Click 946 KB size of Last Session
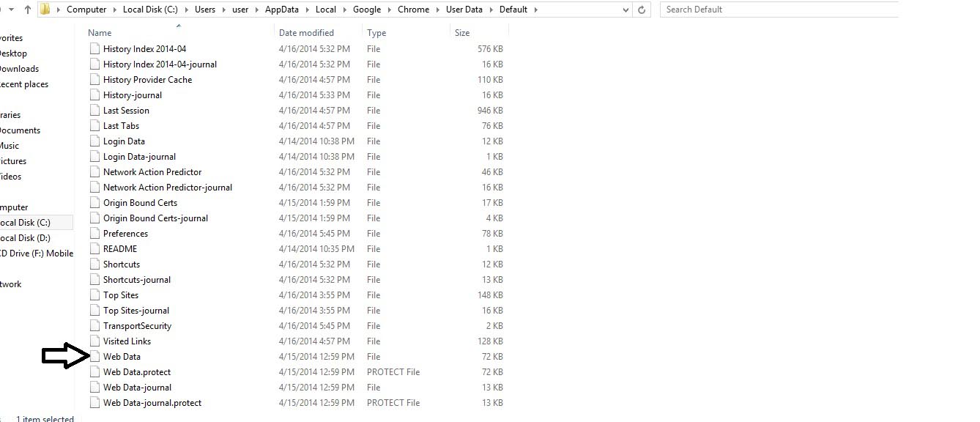Image resolution: width=980 pixels, height=422 pixels. pos(490,110)
